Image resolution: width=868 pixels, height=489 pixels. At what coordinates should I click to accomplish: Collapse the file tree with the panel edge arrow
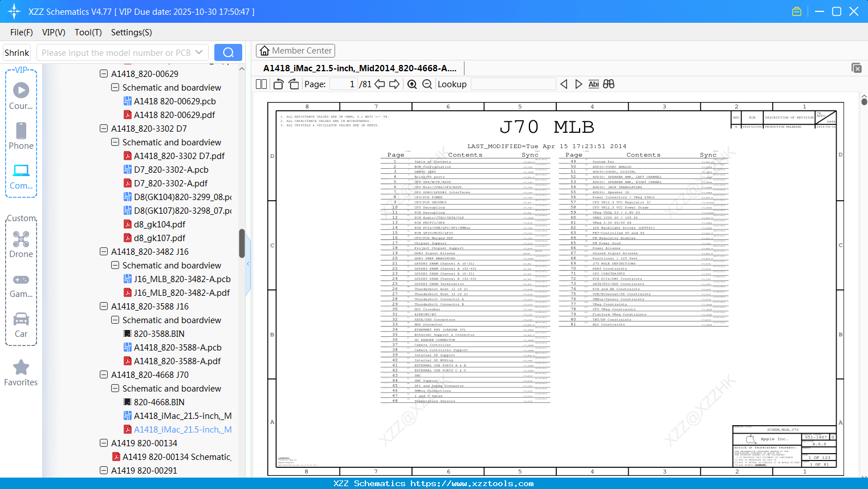tap(248, 264)
